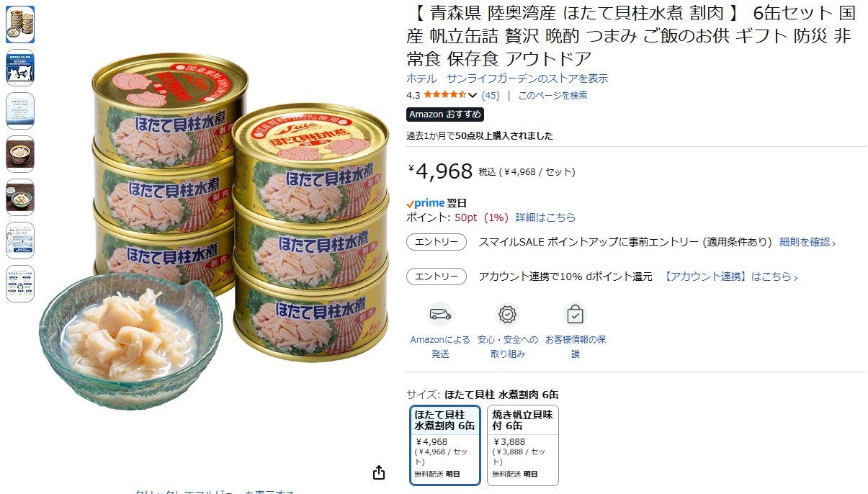Select the second thumbnail with blue banner
Image resolution: width=868 pixels, height=494 pixels.
pos(20,68)
